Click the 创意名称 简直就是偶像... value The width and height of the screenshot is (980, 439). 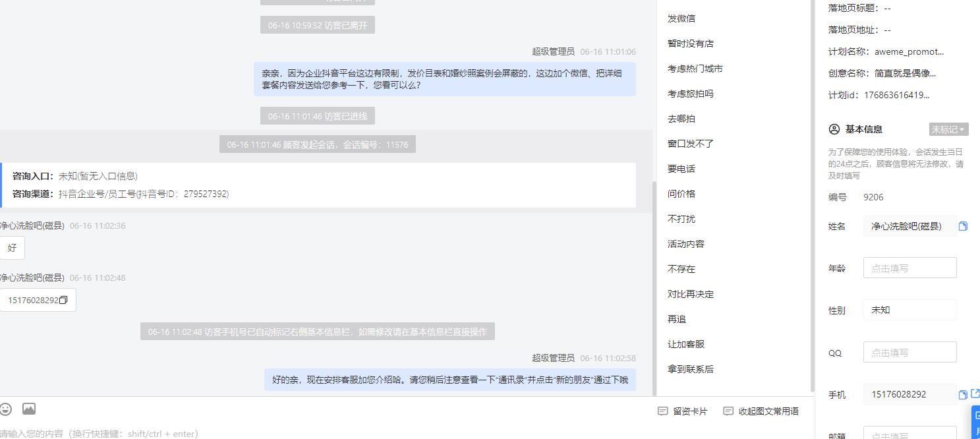tap(905, 73)
